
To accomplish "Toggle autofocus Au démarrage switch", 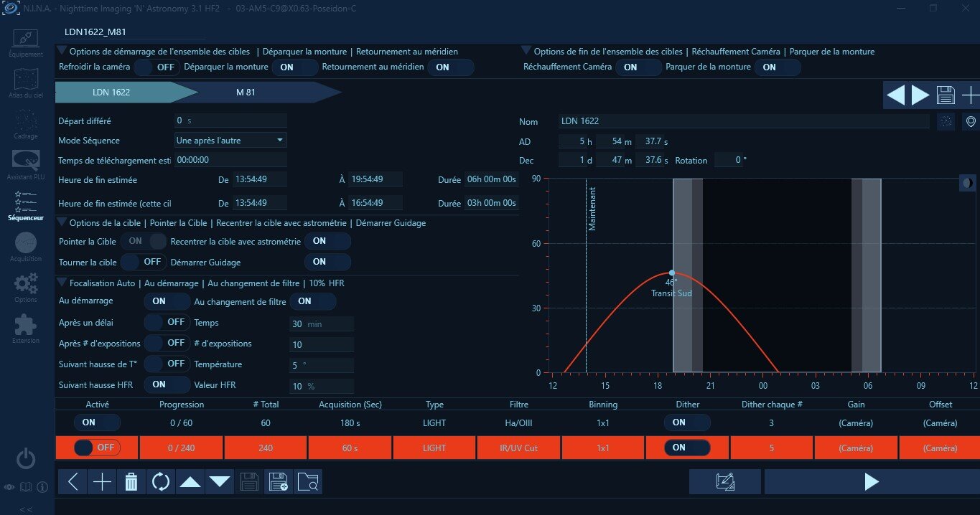I will tap(167, 302).
